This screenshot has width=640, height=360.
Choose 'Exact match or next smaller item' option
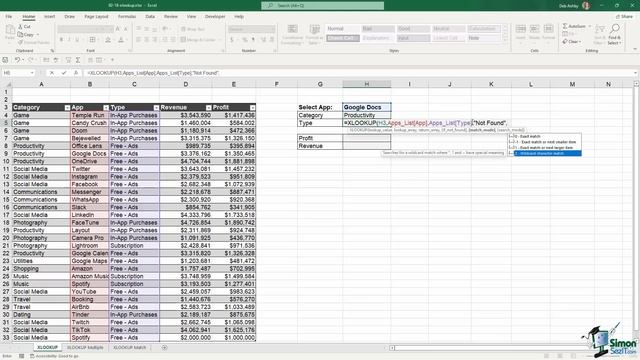point(544,142)
